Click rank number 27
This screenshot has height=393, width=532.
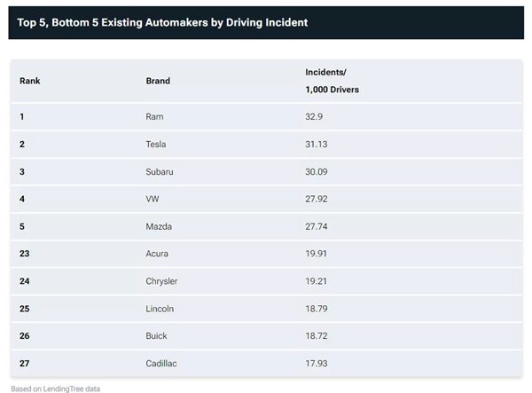click(25, 364)
